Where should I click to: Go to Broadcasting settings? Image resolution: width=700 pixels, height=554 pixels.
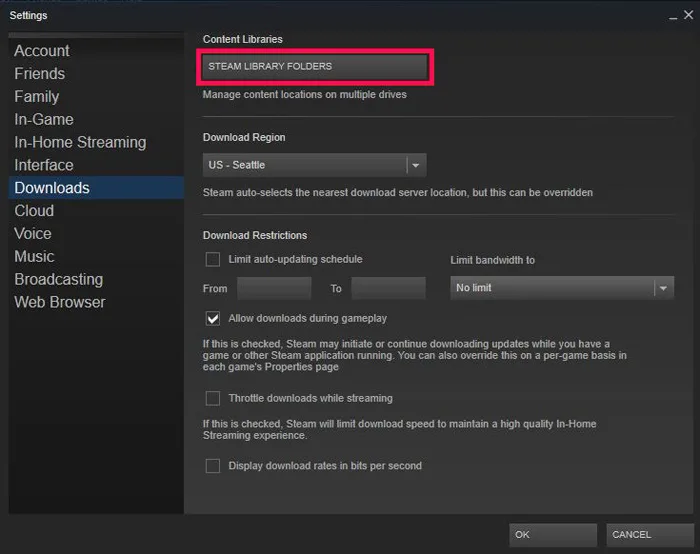(x=96, y=279)
